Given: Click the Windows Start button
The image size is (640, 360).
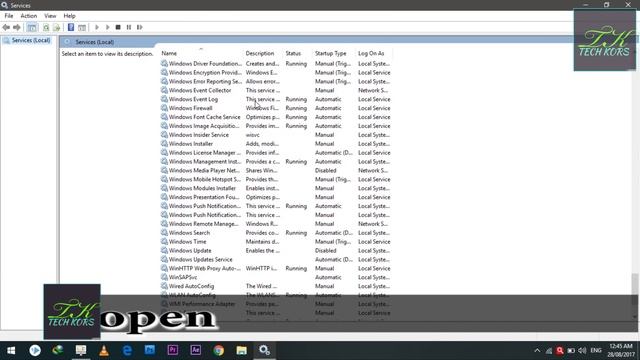Looking at the screenshot, I should pyautogui.click(x=11, y=350).
